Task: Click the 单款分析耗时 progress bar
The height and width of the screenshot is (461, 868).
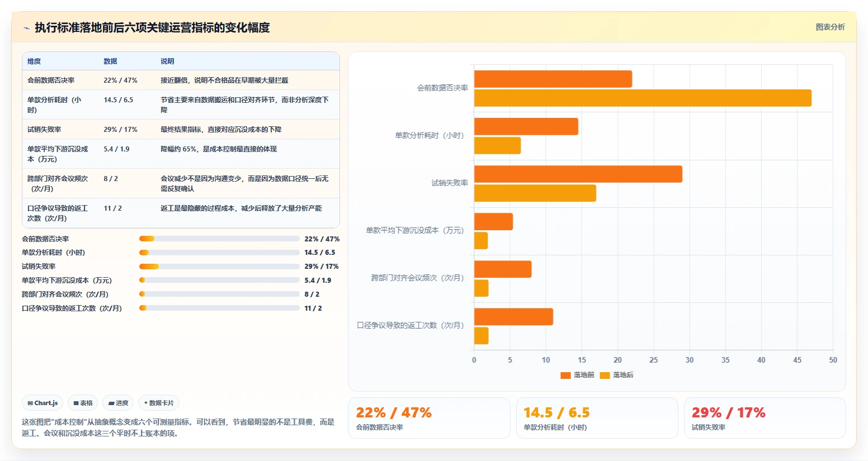Action: (219, 253)
